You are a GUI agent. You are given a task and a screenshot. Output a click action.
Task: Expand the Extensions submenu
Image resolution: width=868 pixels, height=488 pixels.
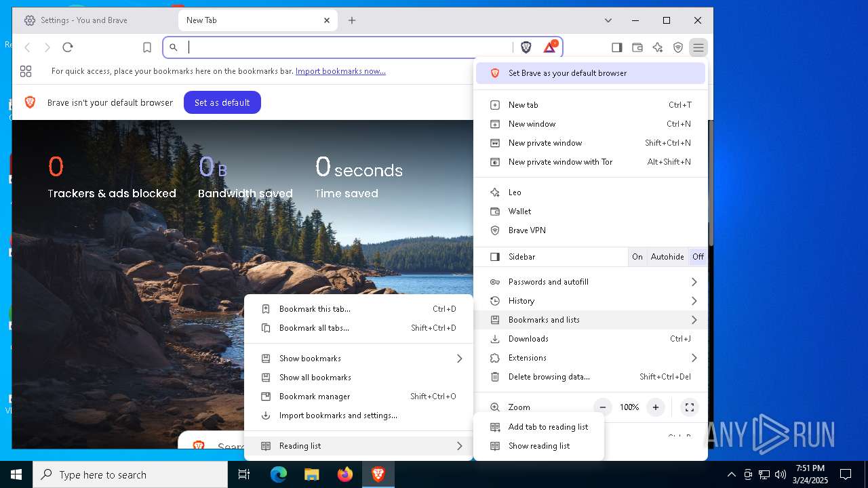click(x=591, y=358)
